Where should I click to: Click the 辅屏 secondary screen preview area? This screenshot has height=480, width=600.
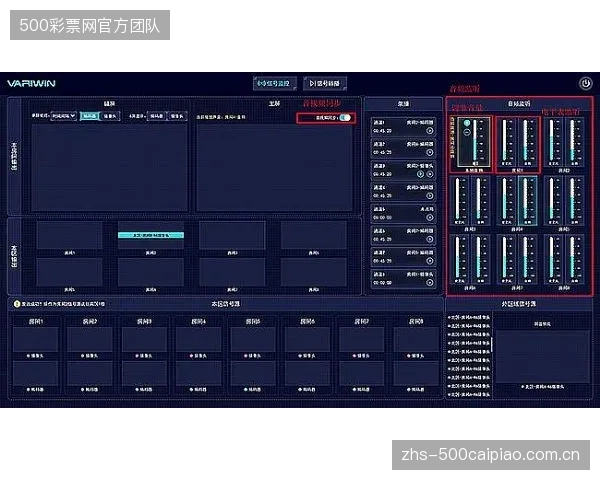pos(109,168)
